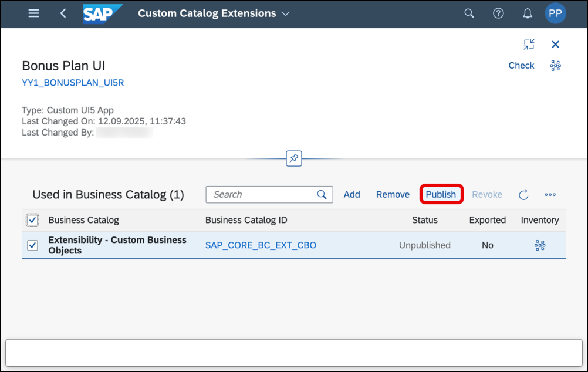Image resolution: width=588 pixels, height=372 pixels.
Task: Open the YY1_BONUSPLAN_UI5R link
Action: point(73,83)
